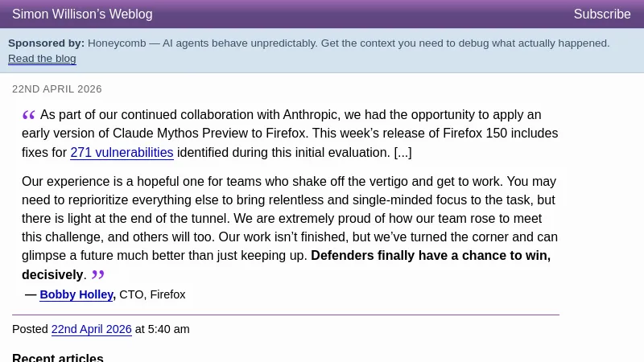Click the purple closing quotation mark icon
Screen dimensions: 644x362
[98, 274]
